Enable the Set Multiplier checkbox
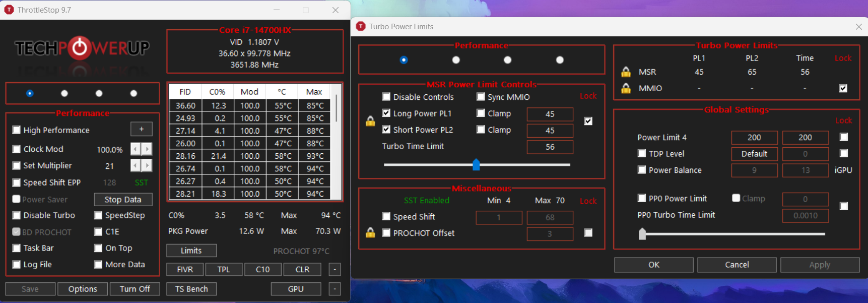Image resolution: width=868 pixels, height=303 pixels. click(17, 166)
